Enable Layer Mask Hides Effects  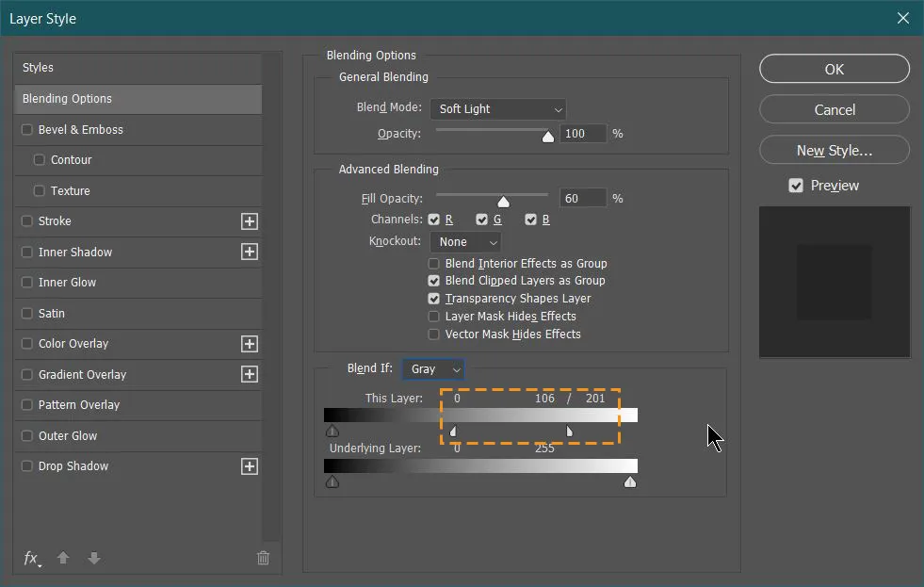point(434,317)
